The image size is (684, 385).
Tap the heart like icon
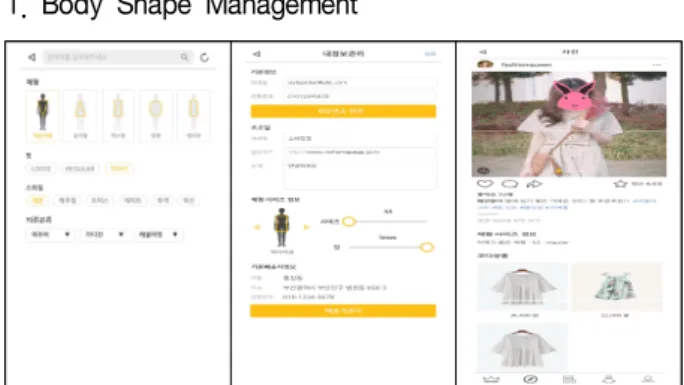coord(485,184)
